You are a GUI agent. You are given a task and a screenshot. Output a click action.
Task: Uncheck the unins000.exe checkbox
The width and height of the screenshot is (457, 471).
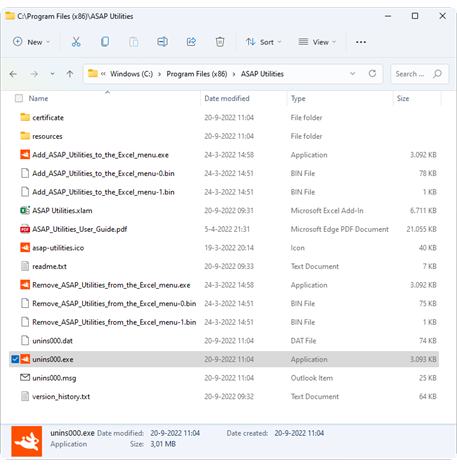click(x=15, y=359)
